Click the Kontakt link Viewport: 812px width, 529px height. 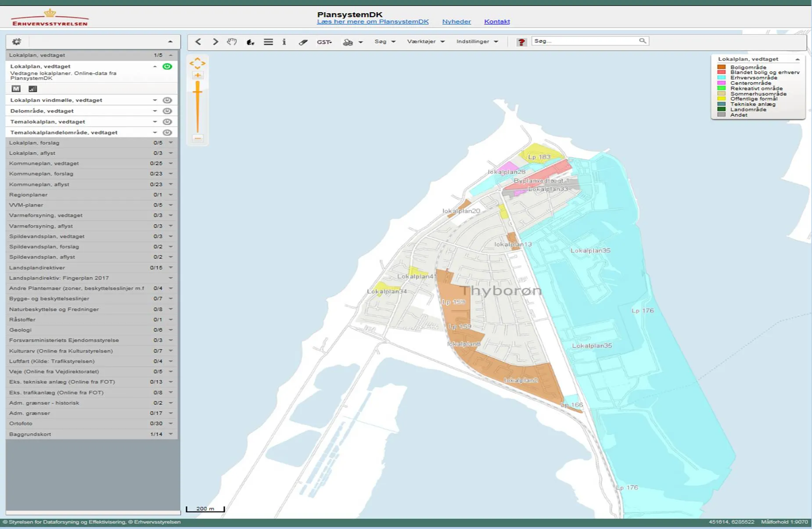coord(497,22)
